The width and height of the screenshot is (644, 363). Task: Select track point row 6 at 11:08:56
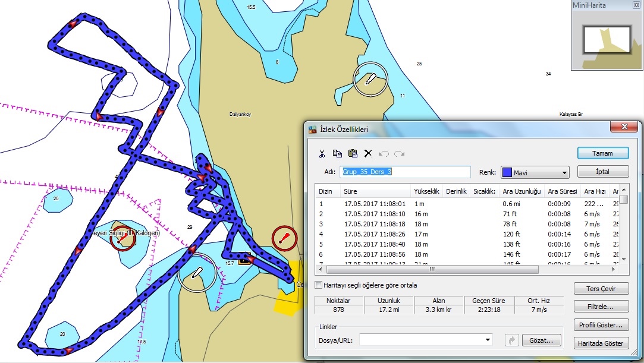coord(467,254)
